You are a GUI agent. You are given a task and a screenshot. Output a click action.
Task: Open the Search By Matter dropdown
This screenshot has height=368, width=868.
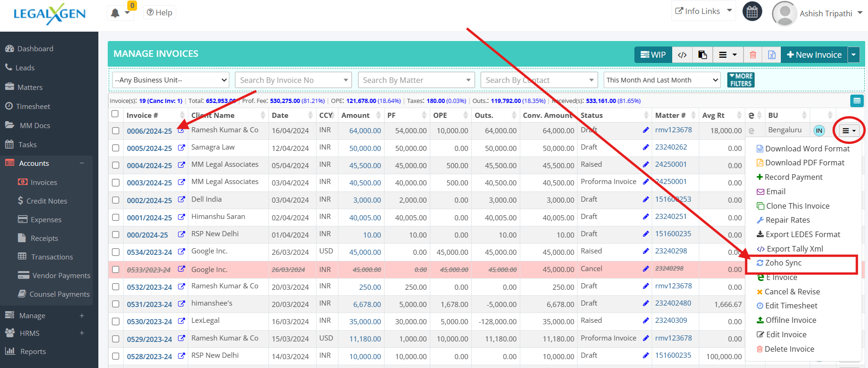pos(416,80)
